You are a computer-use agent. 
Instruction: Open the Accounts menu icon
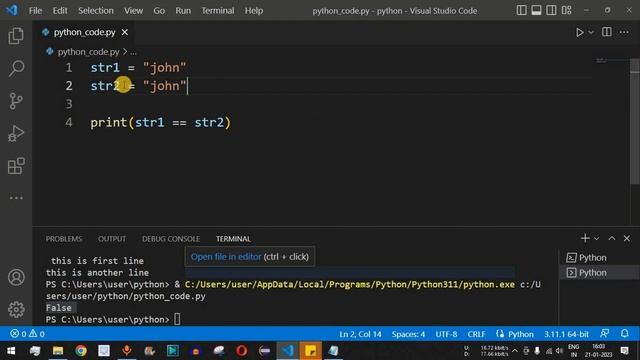coord(16,277)
